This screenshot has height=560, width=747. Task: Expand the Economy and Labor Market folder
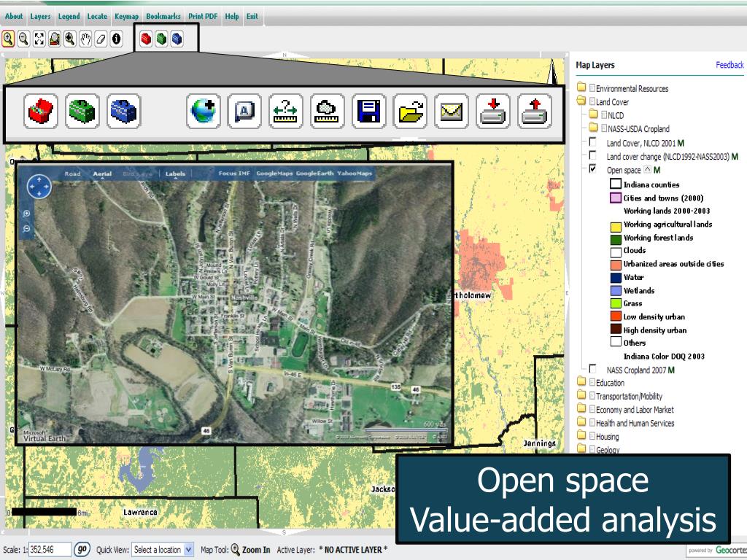[x=581, y=408]
